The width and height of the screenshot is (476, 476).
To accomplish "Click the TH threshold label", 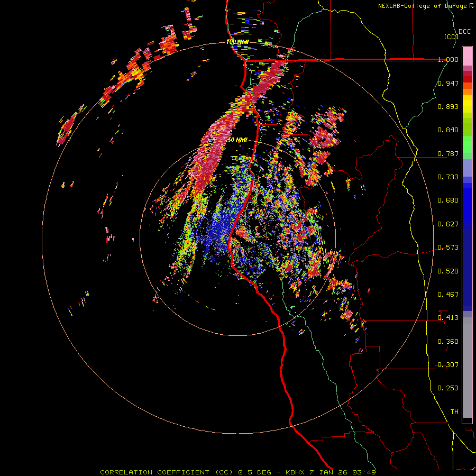I will [x=454, y=412].
